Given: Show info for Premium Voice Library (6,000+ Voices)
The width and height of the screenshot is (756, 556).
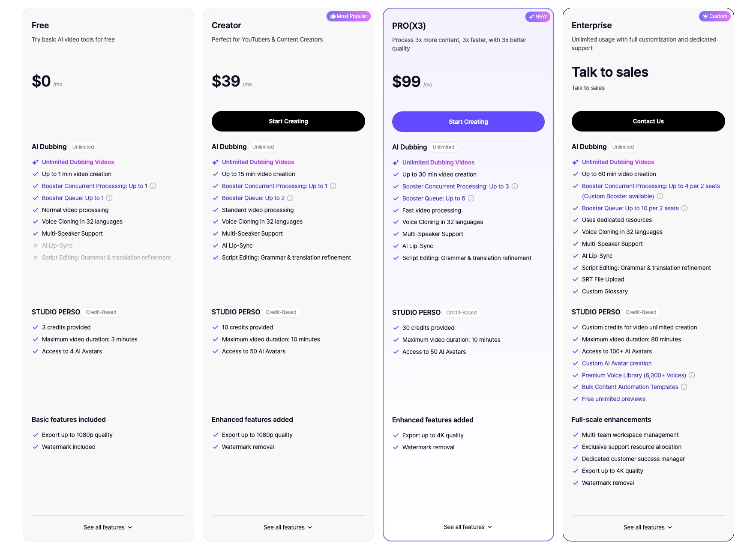Looking at the screenshot, I should point(692,375).
